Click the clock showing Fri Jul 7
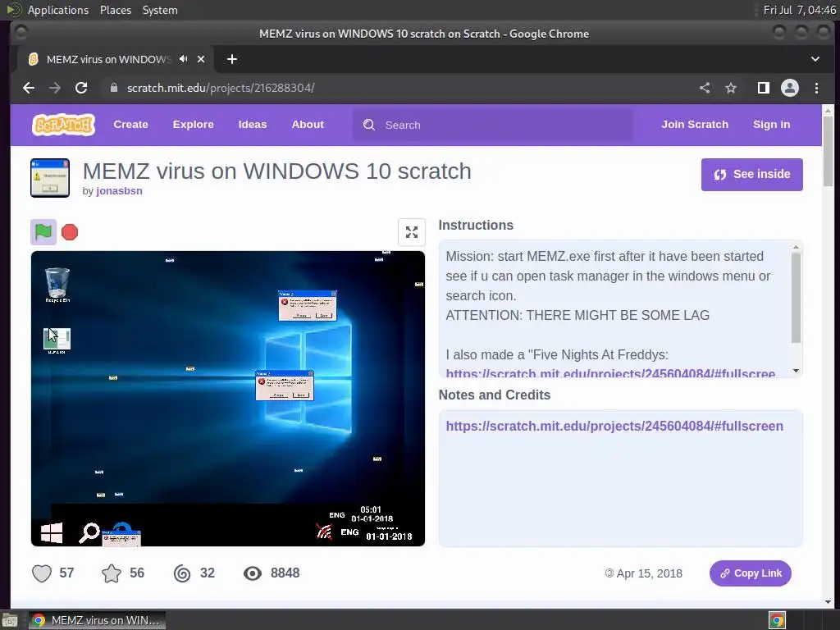Image resolution: width=840 pixels, height=630 pixels. 799,10
